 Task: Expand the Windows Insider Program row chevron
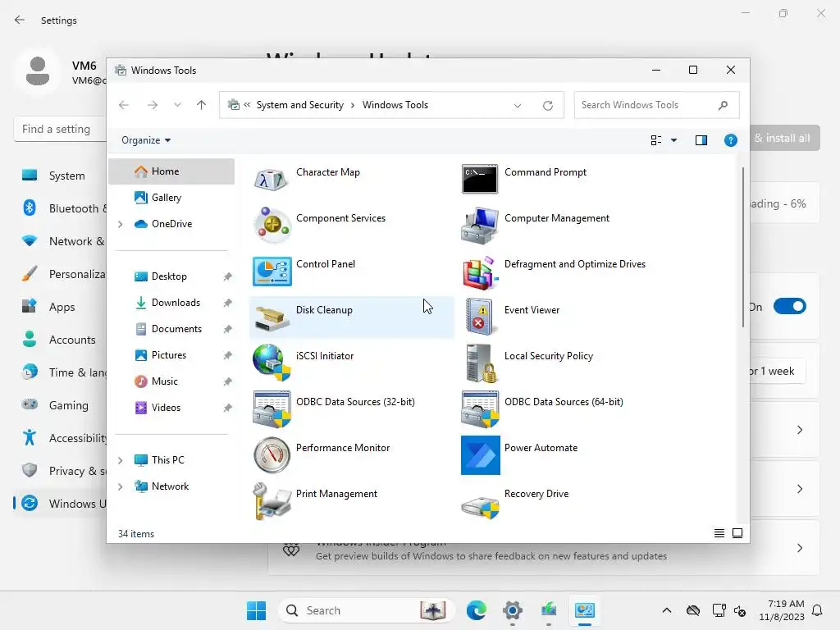800,548
